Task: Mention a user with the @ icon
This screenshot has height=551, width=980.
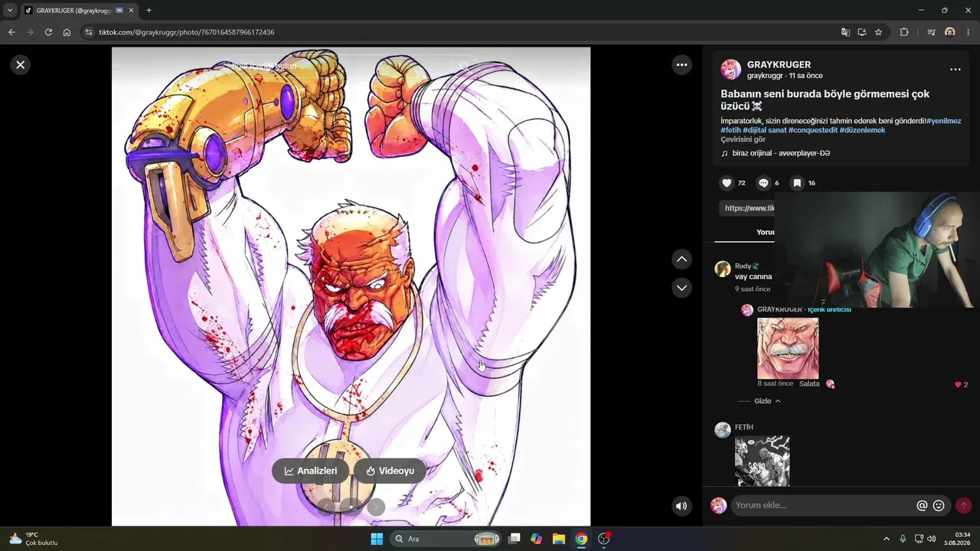Action: pos(923,506)
